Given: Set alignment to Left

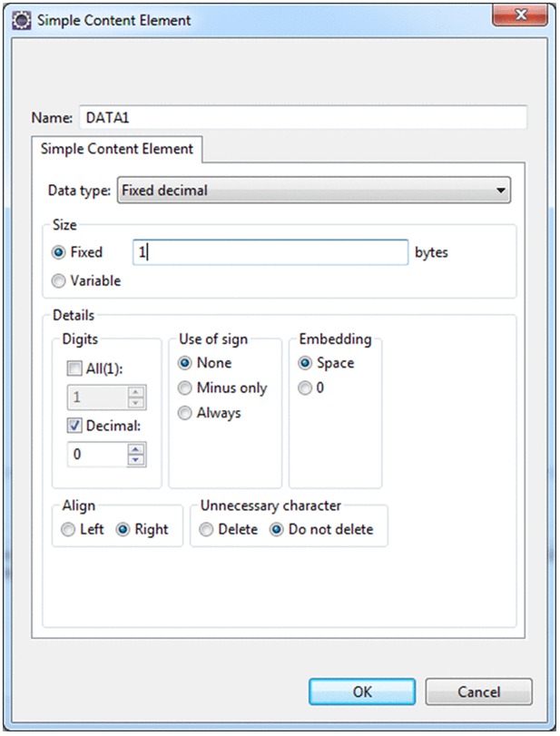Looking at the screenshot, I should click(68, 529).
